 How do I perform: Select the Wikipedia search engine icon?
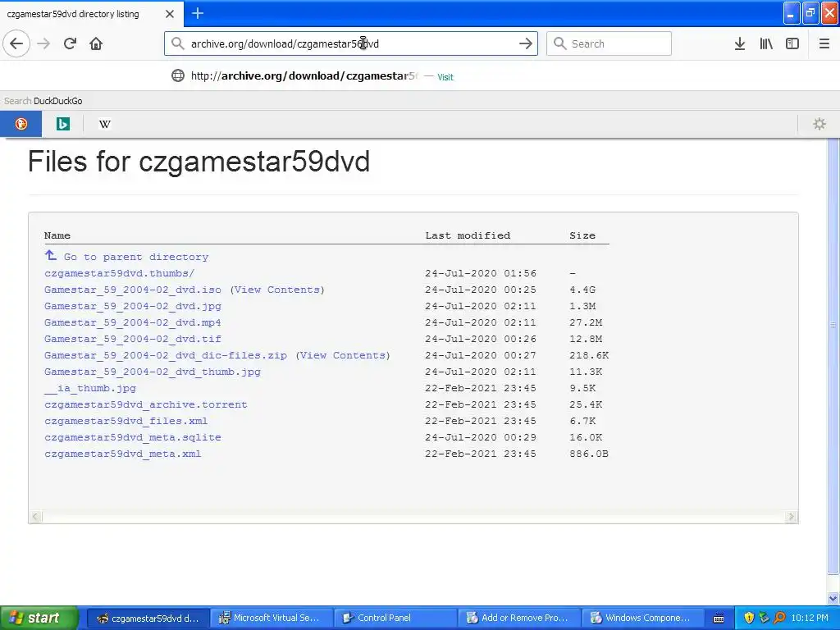(x=104, y=125)
